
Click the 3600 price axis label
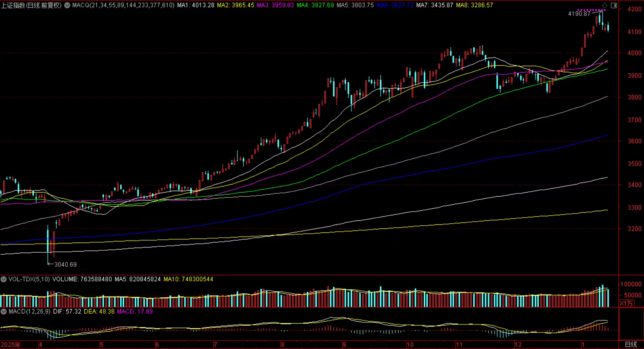[x=635, y=141]
